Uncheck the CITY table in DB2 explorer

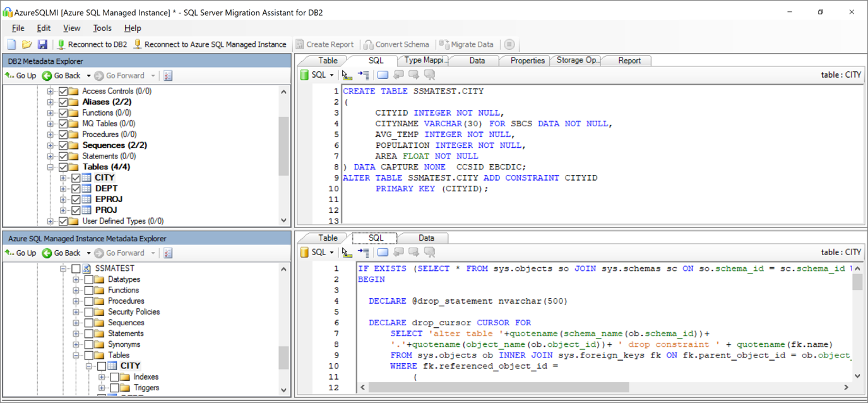coord(76,177)
